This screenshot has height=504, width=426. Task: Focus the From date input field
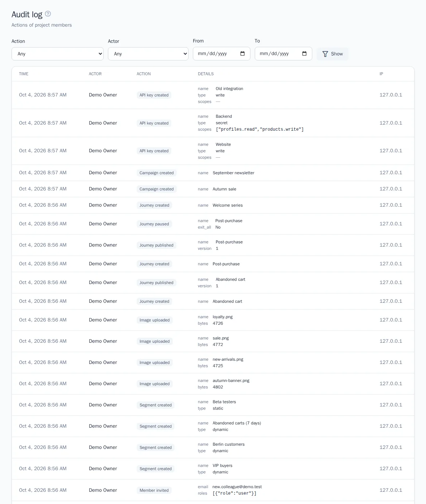point(222,54)
